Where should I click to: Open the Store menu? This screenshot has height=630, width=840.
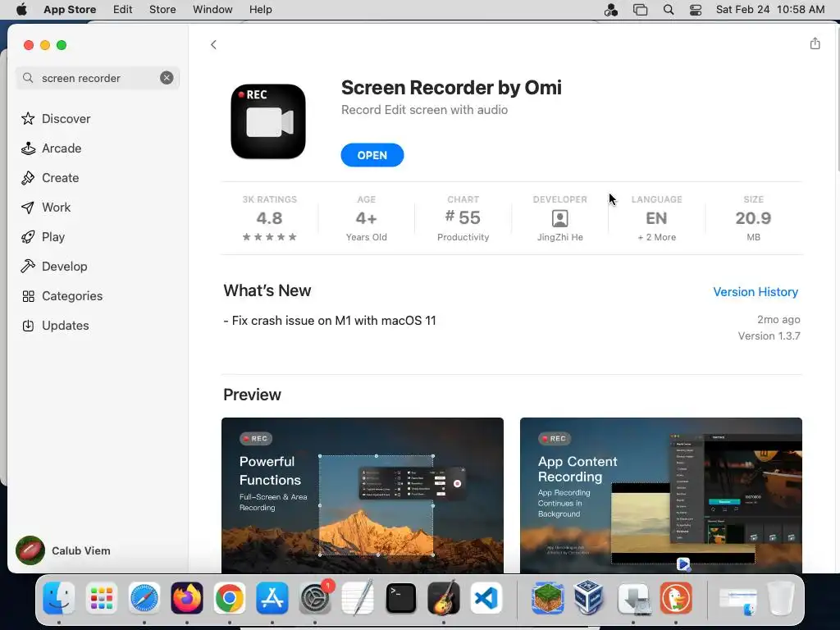click(x=162, y=9)
